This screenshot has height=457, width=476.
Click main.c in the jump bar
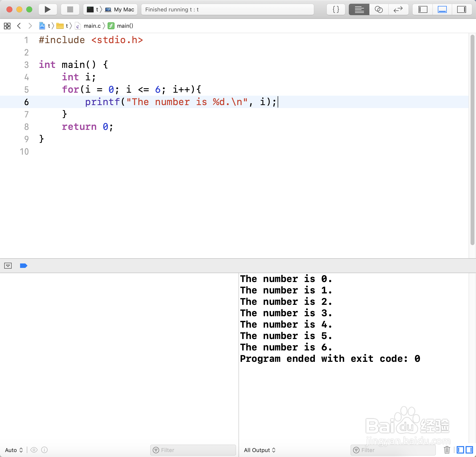(92, 26)
